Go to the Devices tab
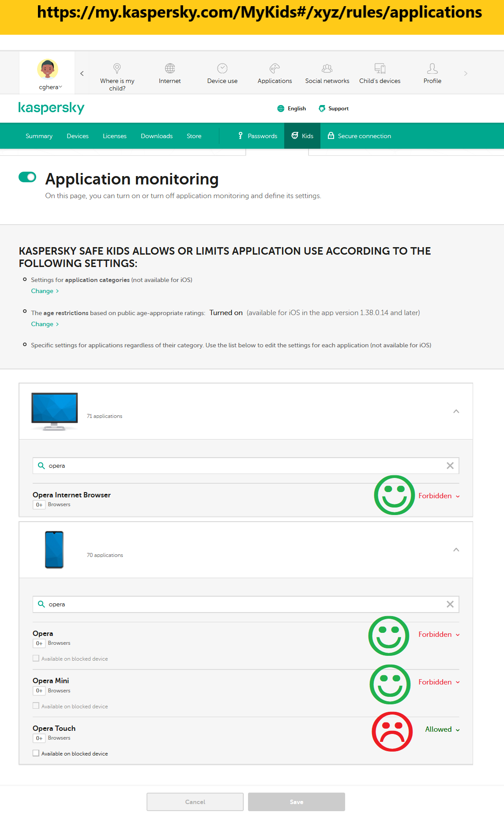The width and height of the screenshot is (504, 816). tap(78, 136)
